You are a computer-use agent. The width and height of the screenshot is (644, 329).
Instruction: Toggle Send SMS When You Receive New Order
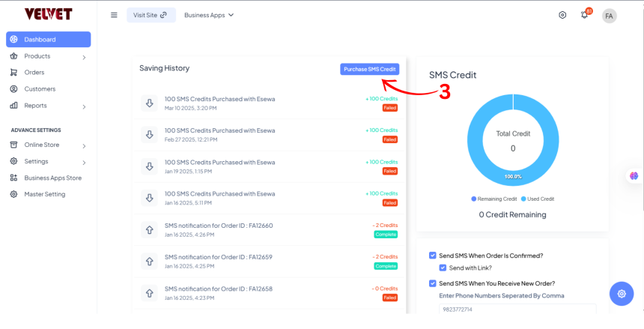(x=433, y=283)
